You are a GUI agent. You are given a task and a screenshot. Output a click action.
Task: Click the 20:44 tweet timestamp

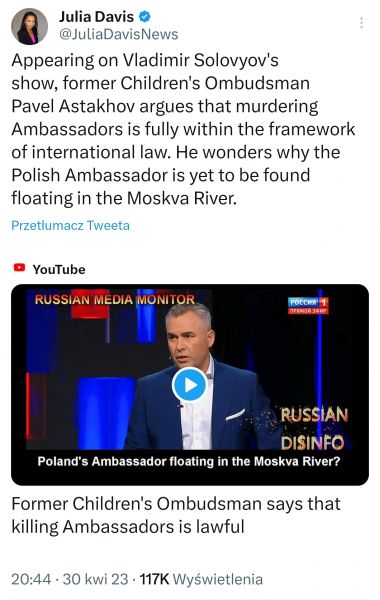tap(31, 579)
